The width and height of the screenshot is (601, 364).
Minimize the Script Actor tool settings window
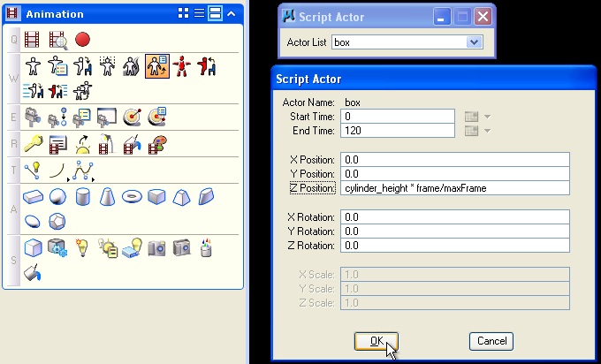coord(442,17)
